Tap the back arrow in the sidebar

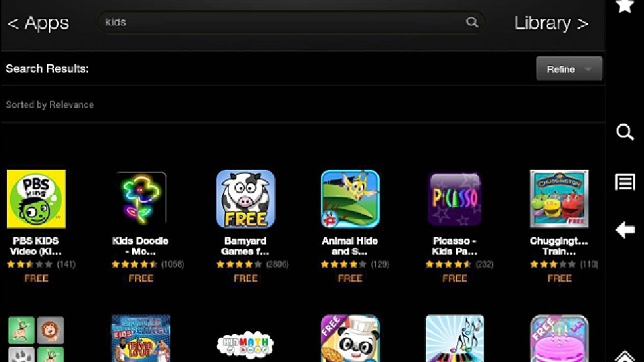(624, 230)
